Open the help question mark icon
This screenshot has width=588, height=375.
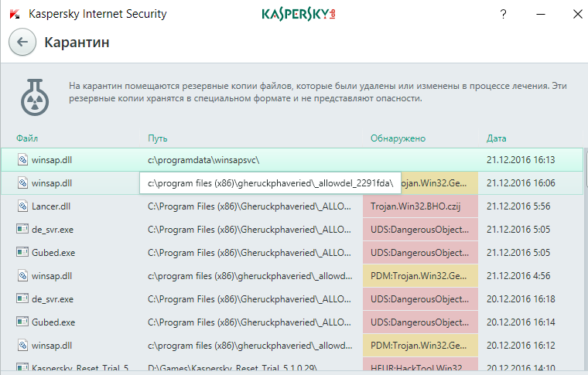pos(503,14)
